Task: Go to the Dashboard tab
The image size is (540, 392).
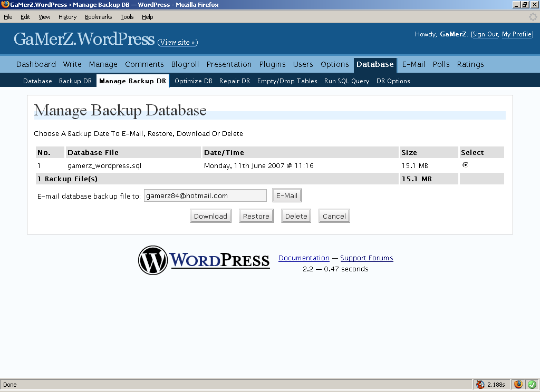Action: point(36,64)
